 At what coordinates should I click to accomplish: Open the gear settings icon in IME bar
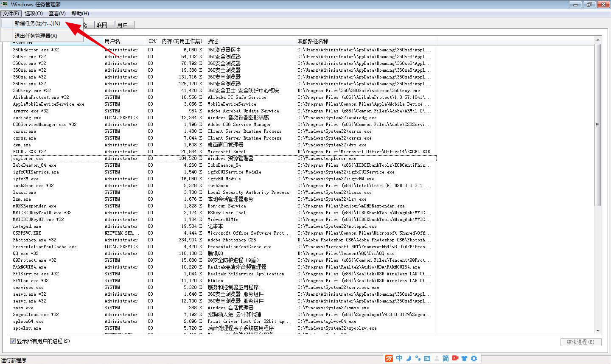click(x=474, y=358)
